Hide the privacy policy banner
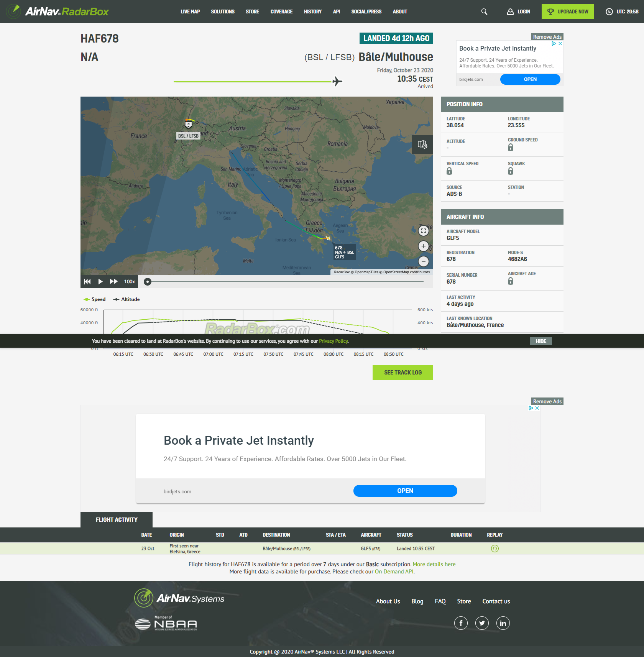Viewport: 644px width, 657px height. 541,341
